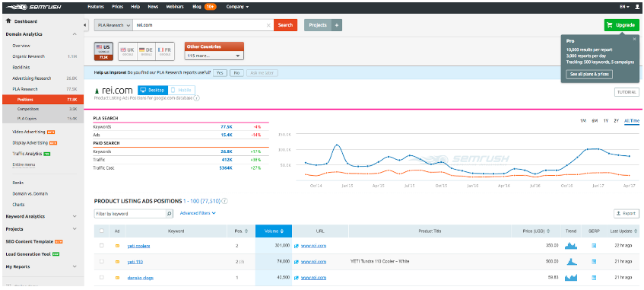
Task: Switch to Mobile view
Action: click(182, 90)
